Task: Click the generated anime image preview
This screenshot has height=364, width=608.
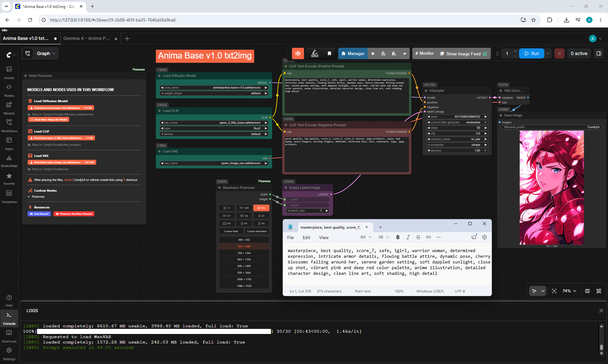Action: (x=552, y=188)
